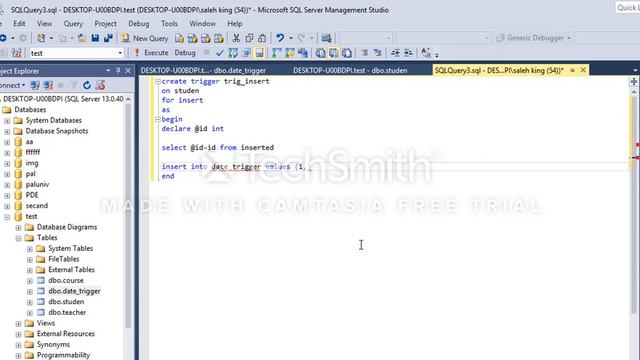The width and height of the screenshot is (640, 360).
Task: Collapse the Tables folder node
Action: pos(18,238)
